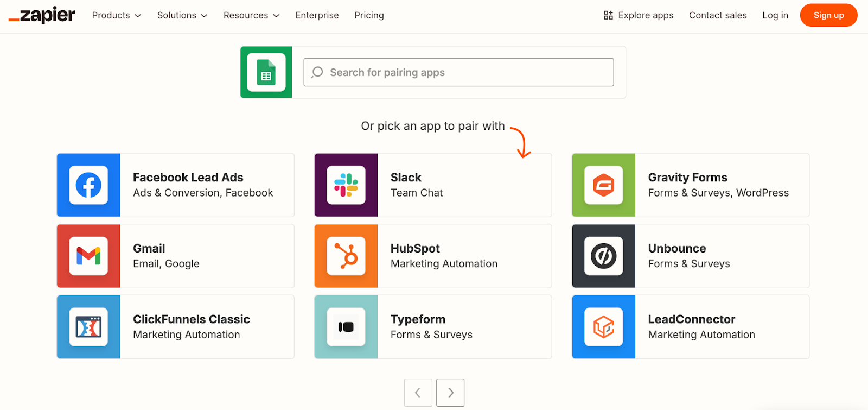Click the Gravity Forms icon
This screenshot has width=868, height=410.
[x=604, y=185]
